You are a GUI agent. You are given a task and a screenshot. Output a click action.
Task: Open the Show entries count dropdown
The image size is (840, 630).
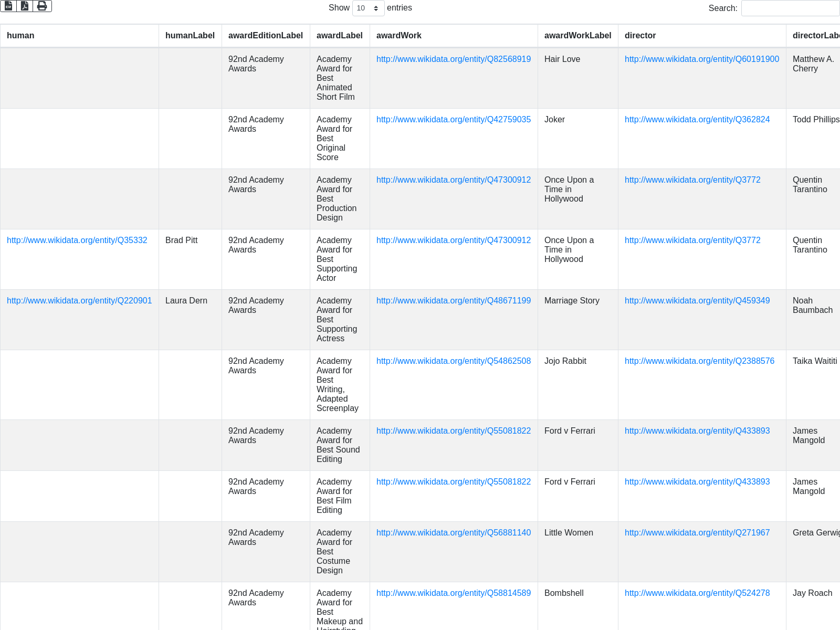368,8
